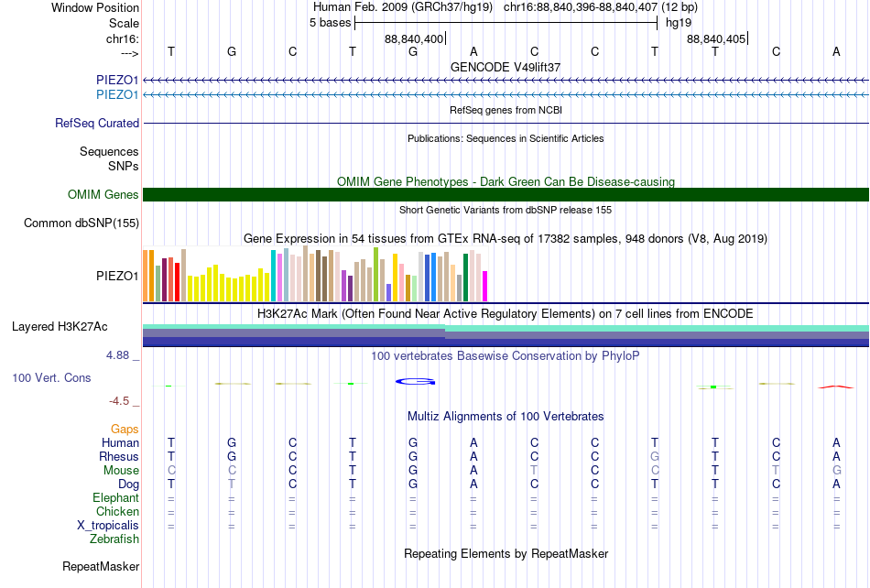Click the 88,840,400 position marker

click(414, 38)
